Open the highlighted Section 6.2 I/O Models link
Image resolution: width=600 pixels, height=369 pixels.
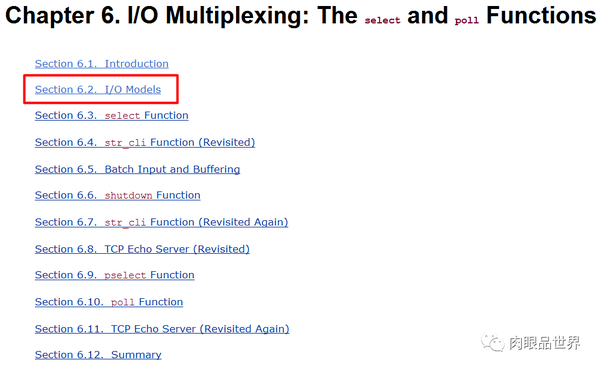(98, 89)
